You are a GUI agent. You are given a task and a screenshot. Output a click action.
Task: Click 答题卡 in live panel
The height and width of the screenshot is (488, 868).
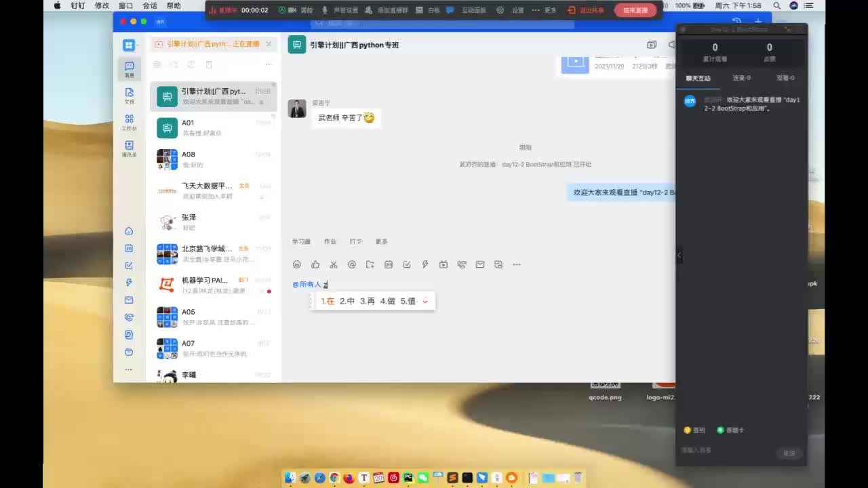click(x=730, y=430)
